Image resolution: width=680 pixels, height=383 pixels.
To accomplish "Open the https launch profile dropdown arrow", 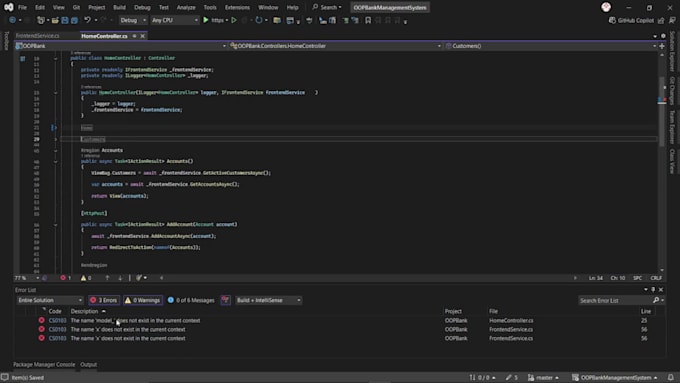I will coord(227,20).
